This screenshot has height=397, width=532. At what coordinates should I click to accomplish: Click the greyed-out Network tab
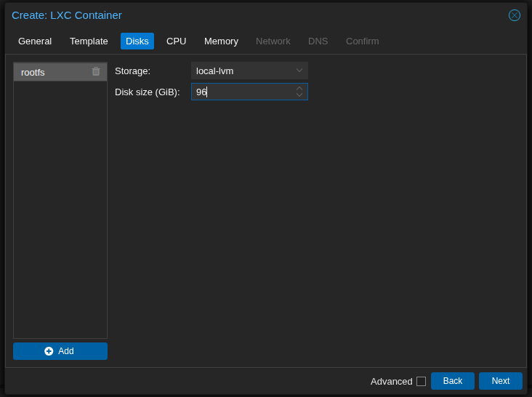[x=273, y=41]
